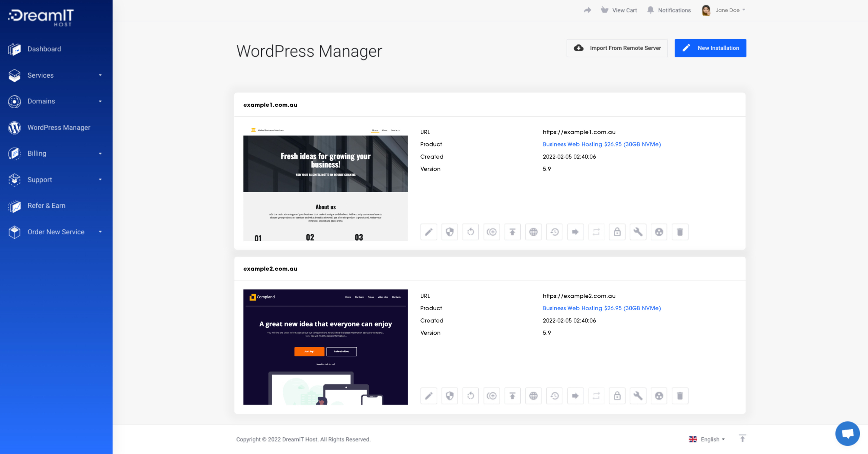Expand the Domains menu

[x=41, y=101]
